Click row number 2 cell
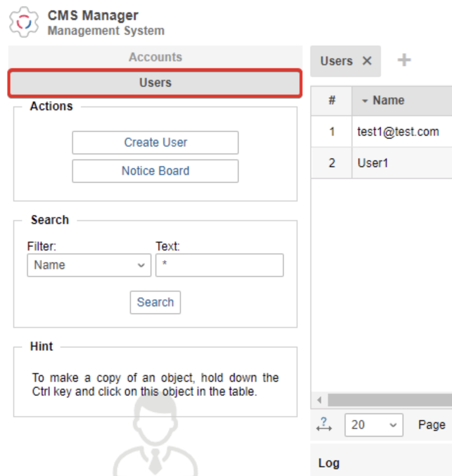 pos(332,163)
